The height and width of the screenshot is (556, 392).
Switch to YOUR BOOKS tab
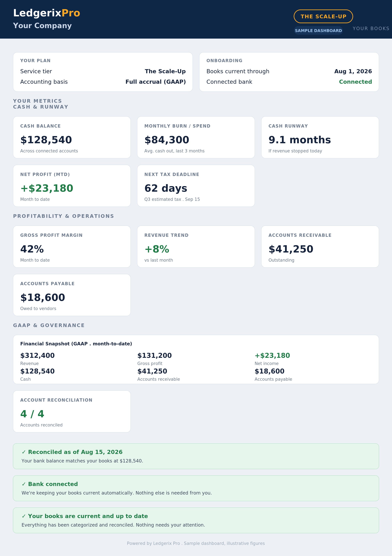point(371,29)
